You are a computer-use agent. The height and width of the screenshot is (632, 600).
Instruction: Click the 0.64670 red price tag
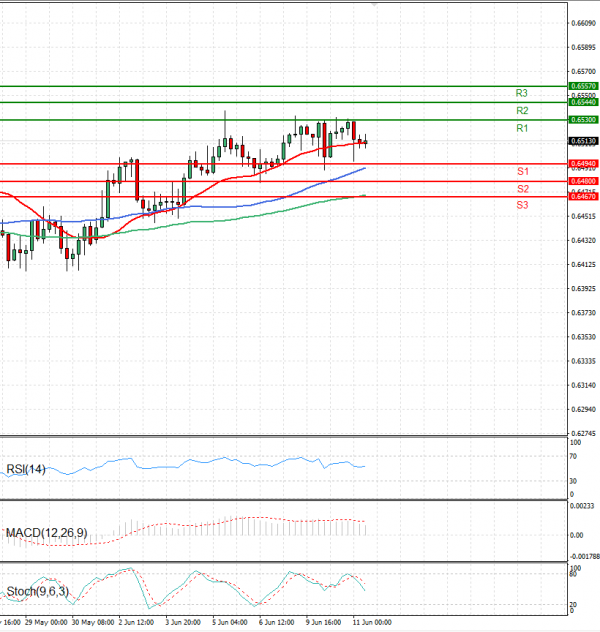583,197
